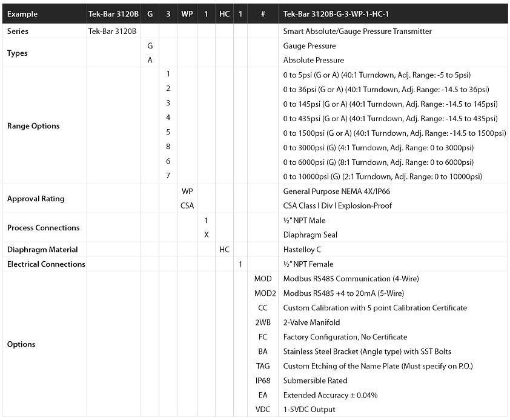The image size is (510, 420).
Task: Select the "Diaphragm Seal" description
Action: (310, 235)
